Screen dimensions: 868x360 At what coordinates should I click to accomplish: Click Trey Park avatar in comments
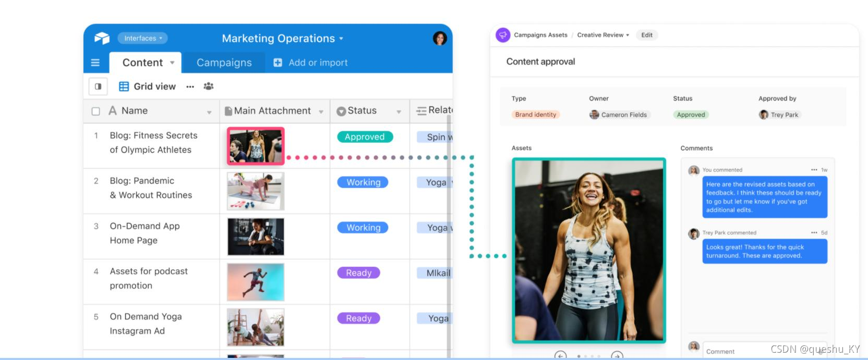pyautogui.click(x=694, y=234)
